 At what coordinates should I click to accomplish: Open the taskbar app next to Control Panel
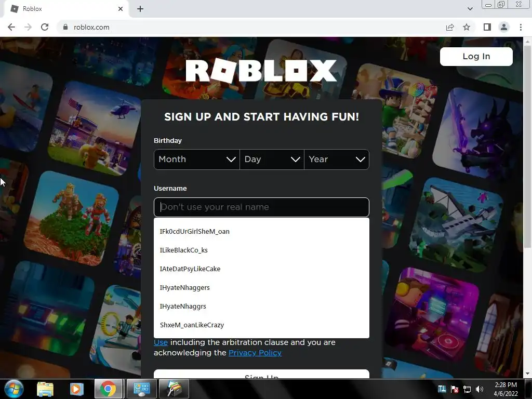click(174, 389)
